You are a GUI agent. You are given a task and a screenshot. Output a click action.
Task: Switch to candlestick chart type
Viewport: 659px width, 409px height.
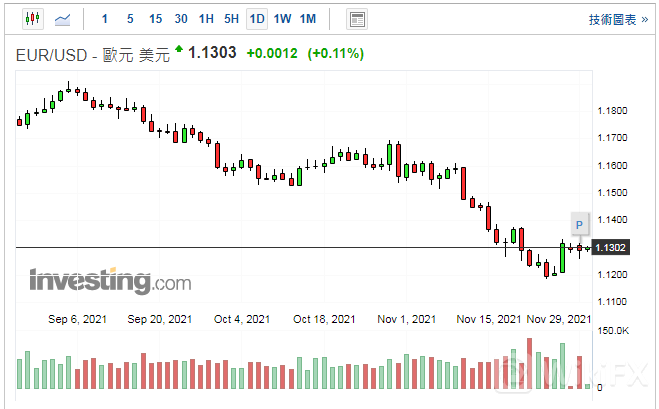pos(33,19)
